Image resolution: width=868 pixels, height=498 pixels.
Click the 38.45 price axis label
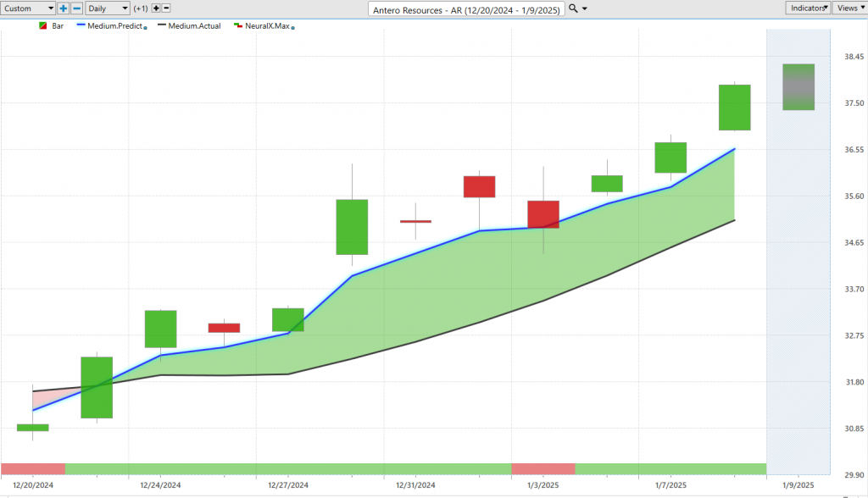854,57
